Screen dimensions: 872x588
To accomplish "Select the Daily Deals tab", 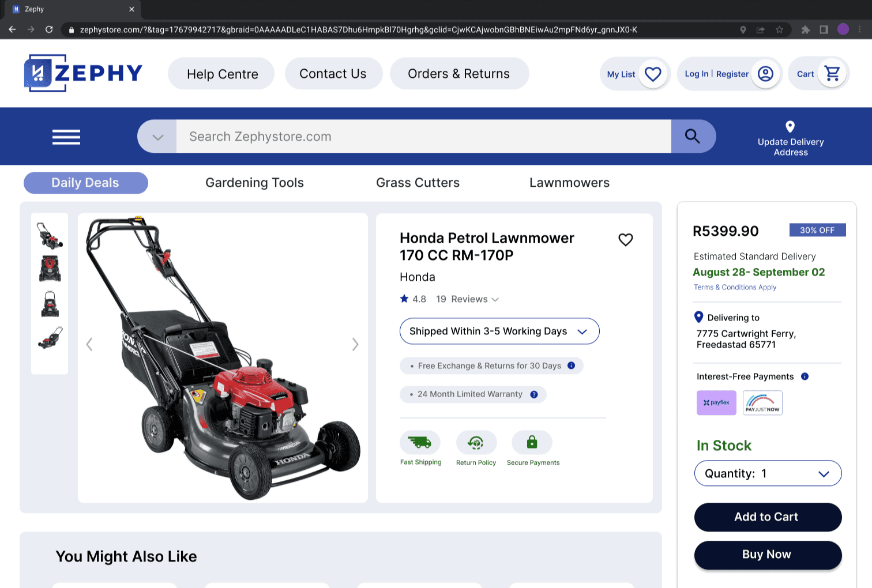I will pyautogui.click(x=86, y=183).
